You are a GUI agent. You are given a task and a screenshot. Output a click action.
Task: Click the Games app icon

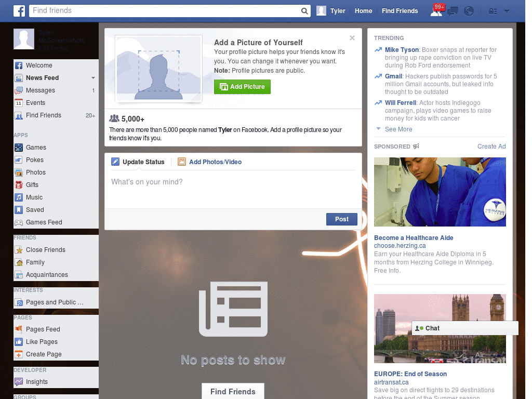tap(19, 148)
